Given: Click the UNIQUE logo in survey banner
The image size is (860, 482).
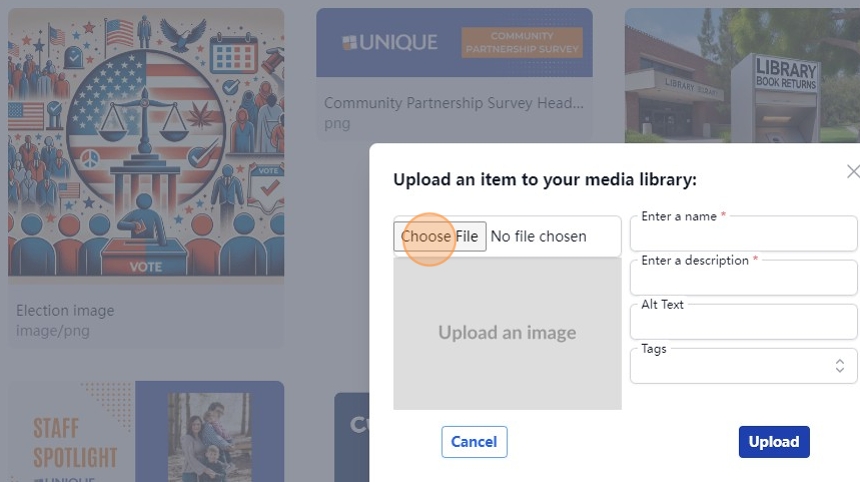Looking at the screenshot, I should click(390, 42).
